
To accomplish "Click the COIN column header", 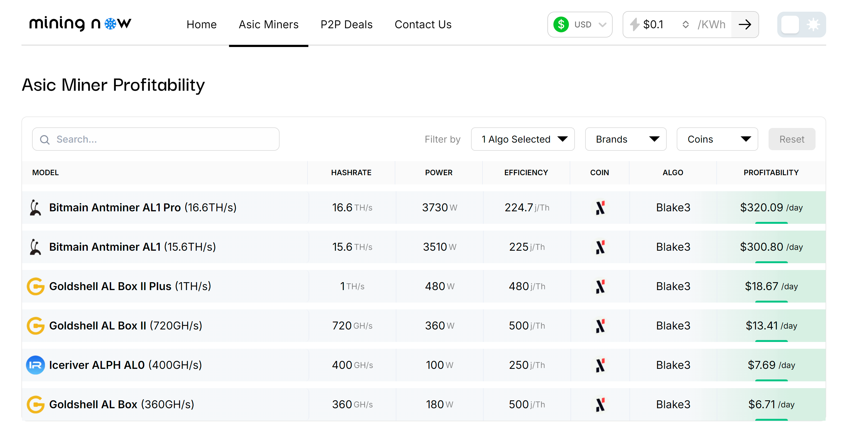I will [x=599, y=172].
